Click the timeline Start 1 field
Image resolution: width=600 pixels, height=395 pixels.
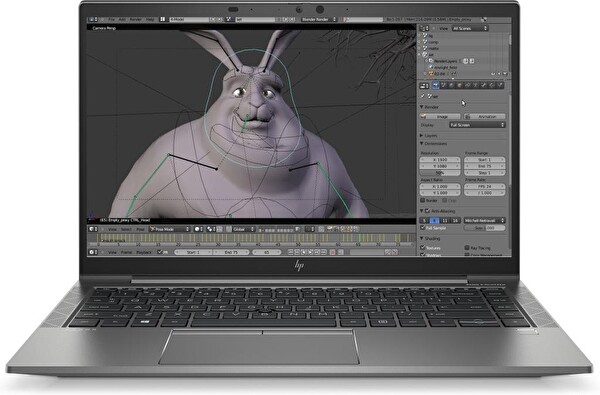193,252
